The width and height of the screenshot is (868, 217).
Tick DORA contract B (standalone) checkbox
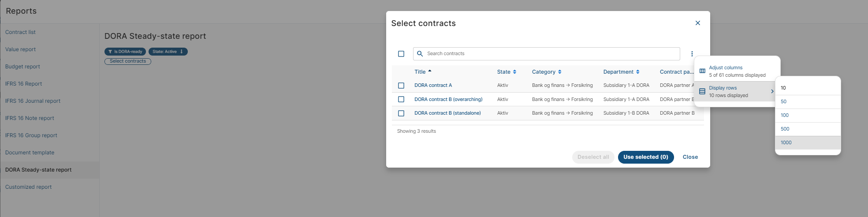[x=401, y=113]
